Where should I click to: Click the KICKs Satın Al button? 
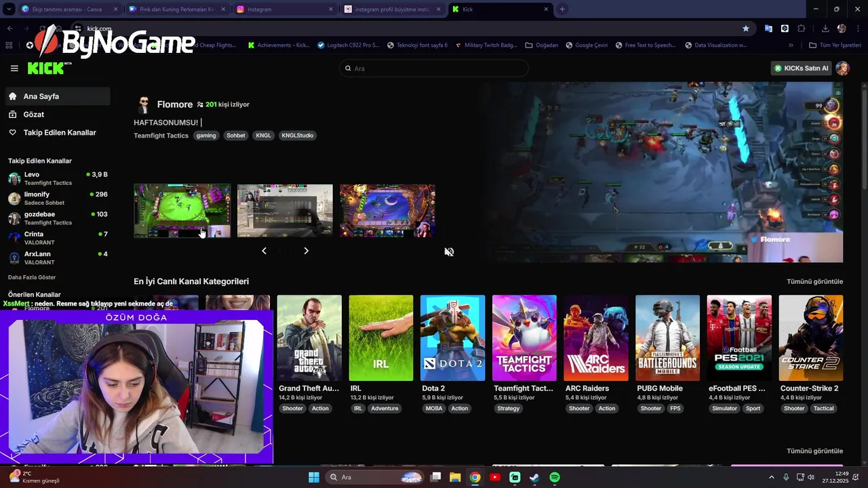[x=800, y=68]
